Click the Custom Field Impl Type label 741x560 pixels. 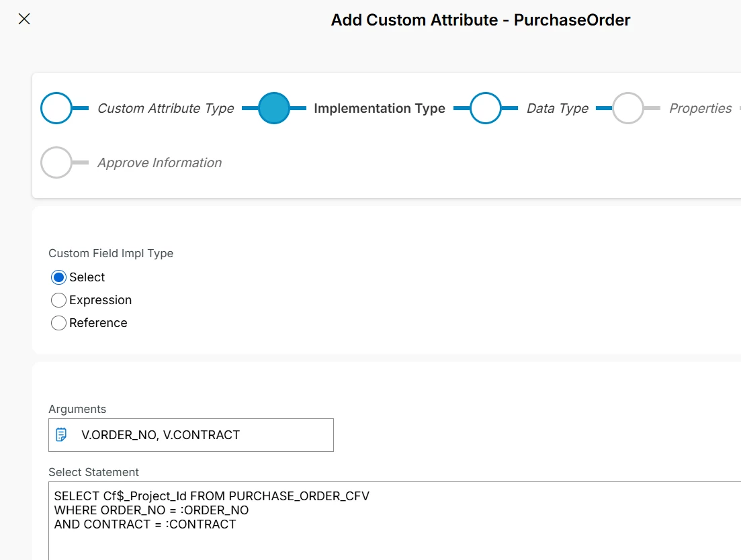pos(111,253)
